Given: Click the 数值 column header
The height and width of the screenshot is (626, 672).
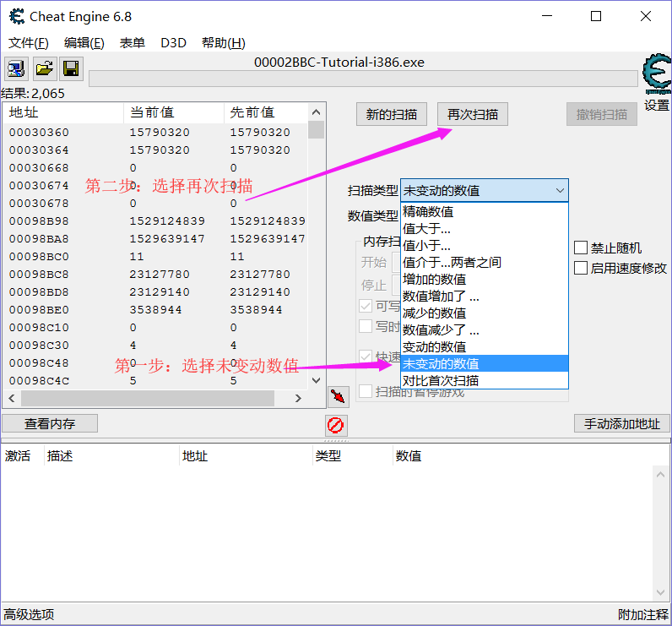Looking at the screenshot, I should click(x=531, y=455).
